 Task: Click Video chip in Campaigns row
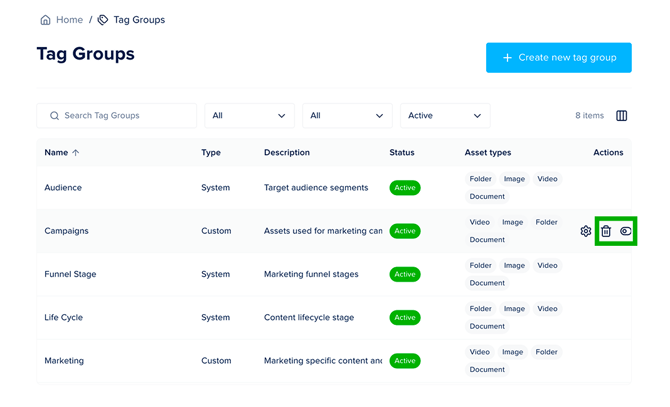[479, 222]
